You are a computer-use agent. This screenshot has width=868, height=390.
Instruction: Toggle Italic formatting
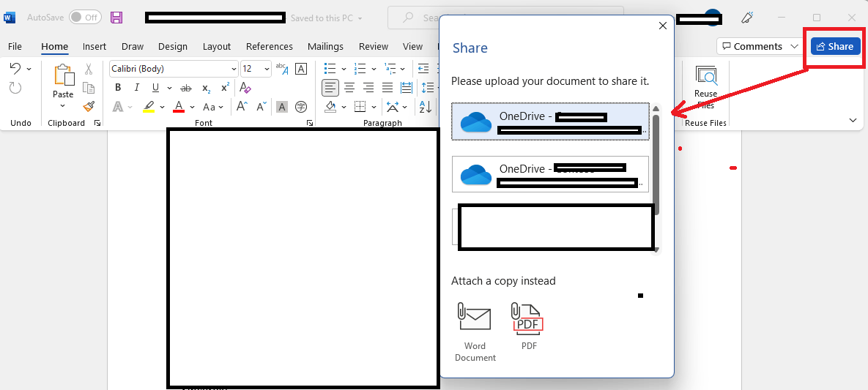point(137,87)
